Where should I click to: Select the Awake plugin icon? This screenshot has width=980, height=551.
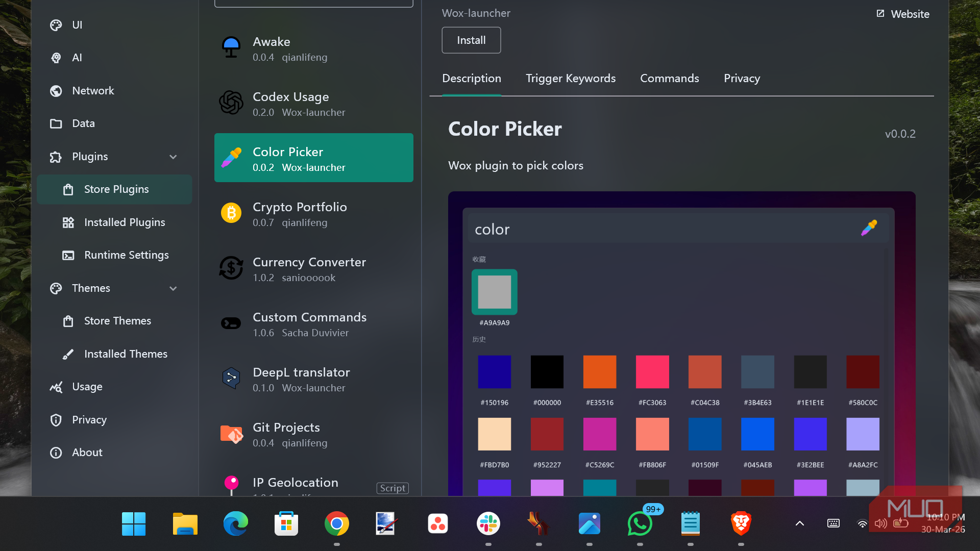(231, 47)
